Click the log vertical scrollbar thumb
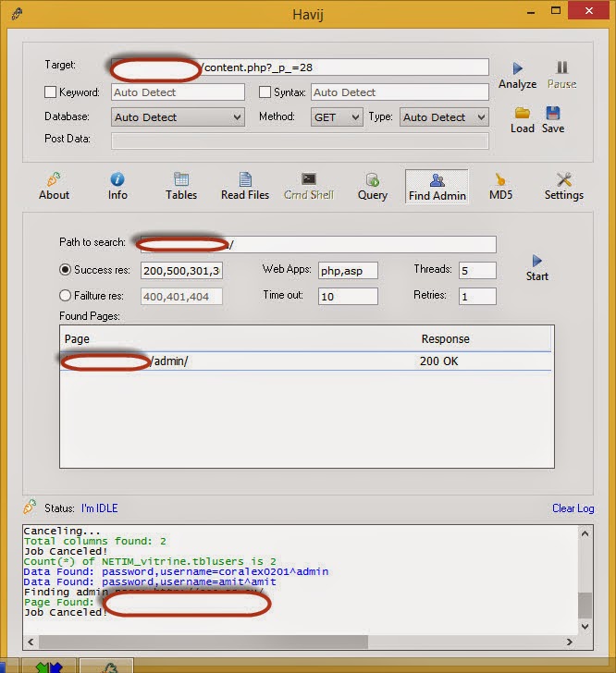 point(585,605)
